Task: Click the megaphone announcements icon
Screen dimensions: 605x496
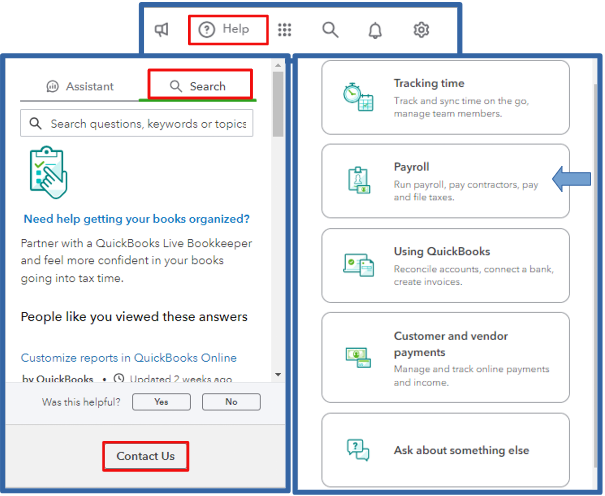Action: point(162,29)
